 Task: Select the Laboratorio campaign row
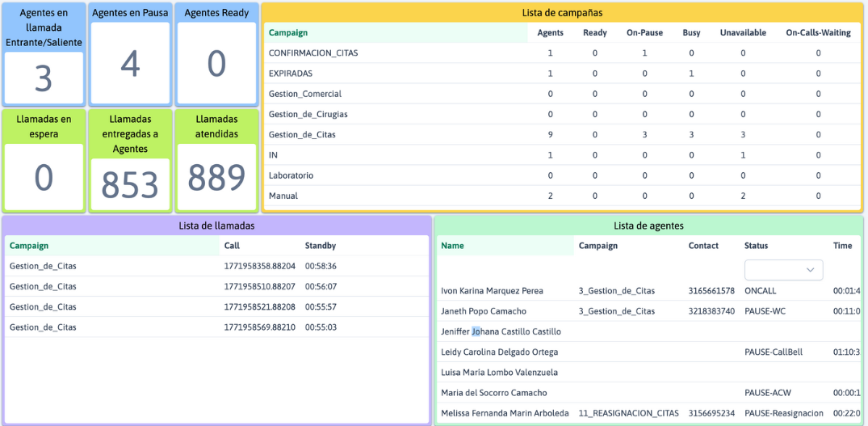[291, 175]
